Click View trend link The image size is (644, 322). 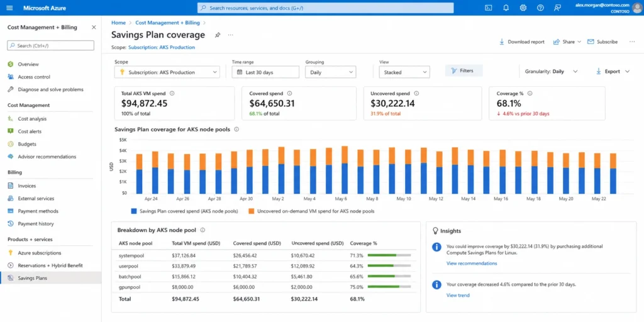[x=458, y=295]
